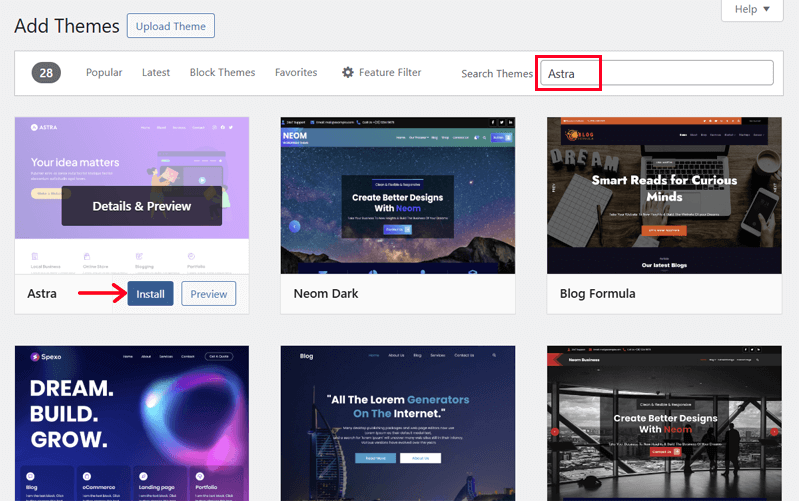799x501 pixels.
Task: Open the Neom Business theme thumbnail
Action: pyautogui.click(x=664, y=423)
